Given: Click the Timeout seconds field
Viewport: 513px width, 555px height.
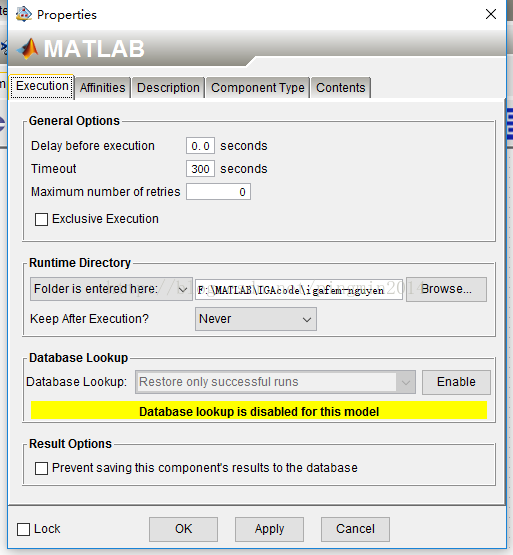Looking at the screenshot, I should click(x=200, y=169).
